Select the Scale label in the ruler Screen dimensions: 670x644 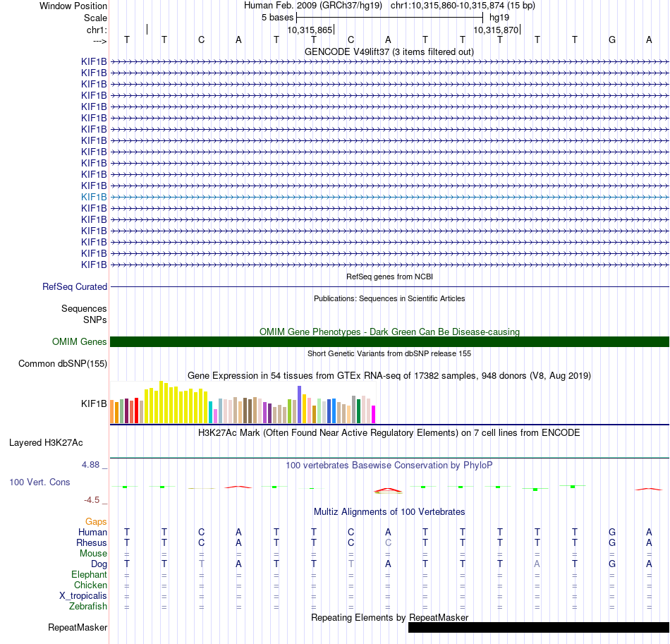[95, 18]
